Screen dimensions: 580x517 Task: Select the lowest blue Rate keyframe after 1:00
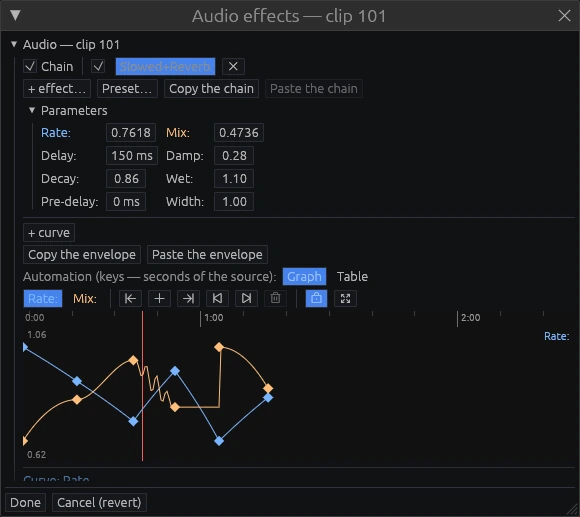219,441
